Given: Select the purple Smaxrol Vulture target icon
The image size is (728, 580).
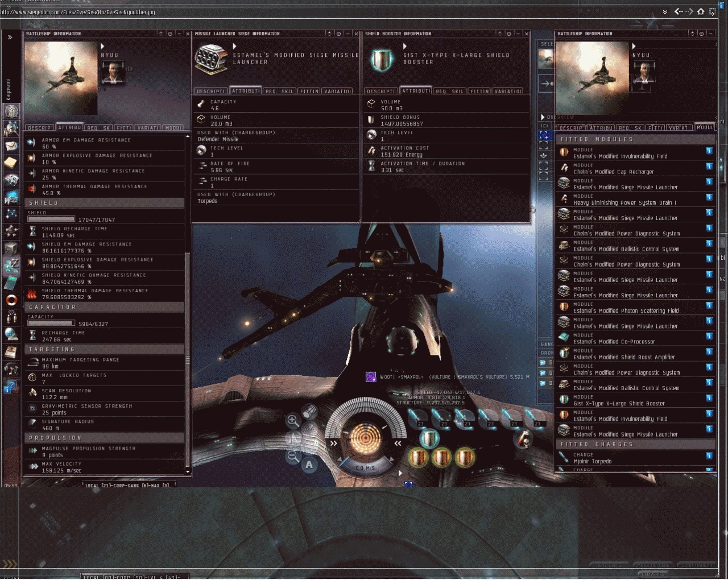Looking at the screenshot, I should click(371, 377).
